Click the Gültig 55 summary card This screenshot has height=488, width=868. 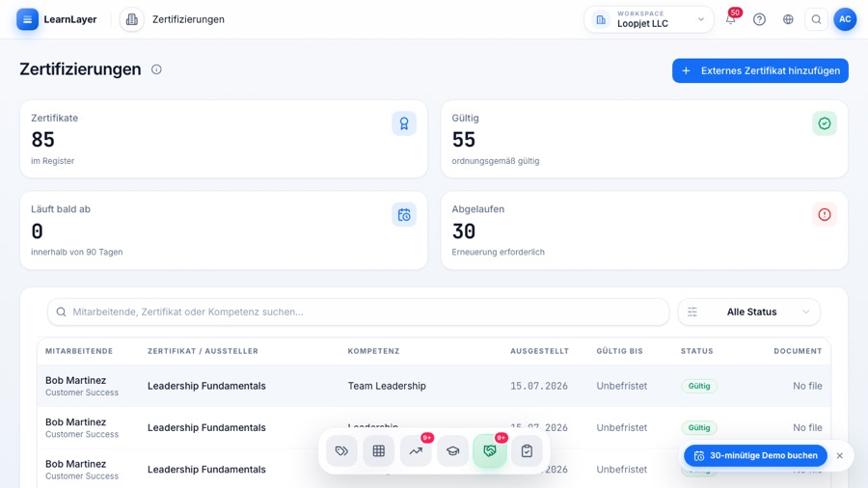coord(644,139)
